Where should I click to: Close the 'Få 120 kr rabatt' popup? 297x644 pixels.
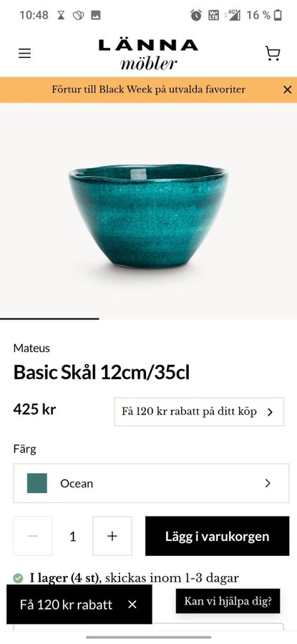(132, 605)
